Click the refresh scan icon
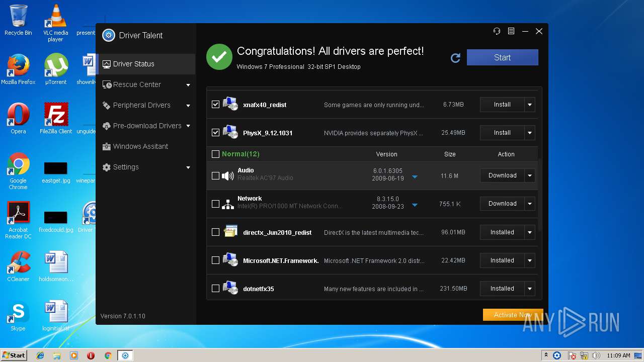 coord(455,58)
